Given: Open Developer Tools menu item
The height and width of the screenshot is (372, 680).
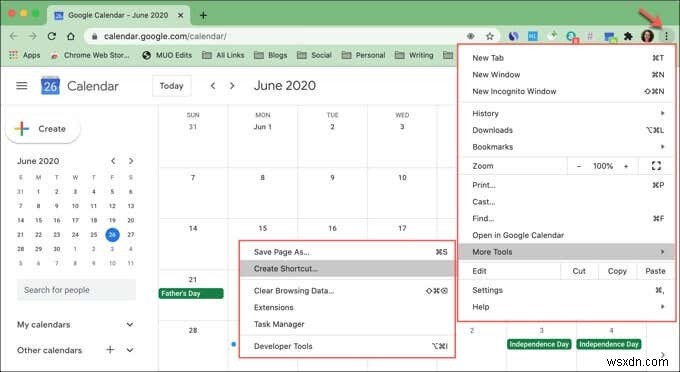Looking at the screenshot, I should (x=347, y=346).
